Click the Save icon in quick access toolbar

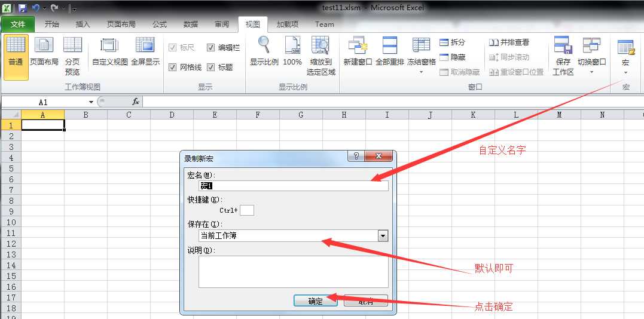(23, 8)
